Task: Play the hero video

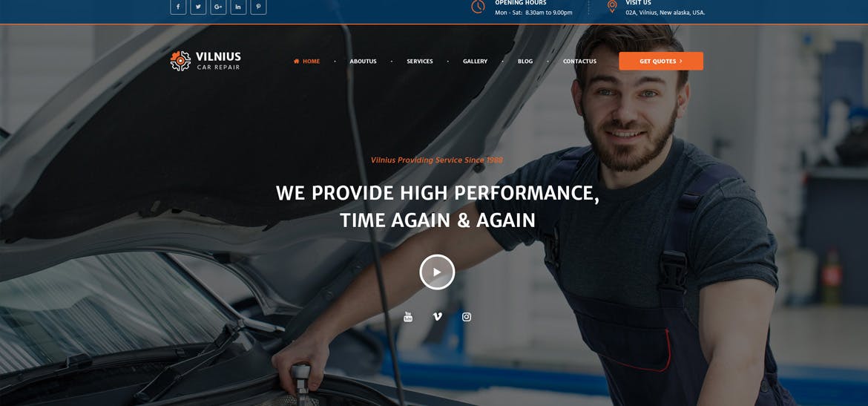Action: (437, 272)
